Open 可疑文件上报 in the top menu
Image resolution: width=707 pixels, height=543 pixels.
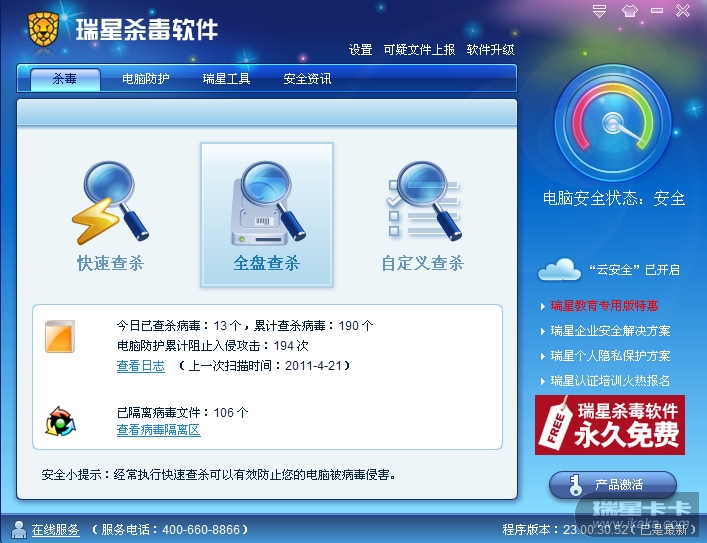[419, 50]
